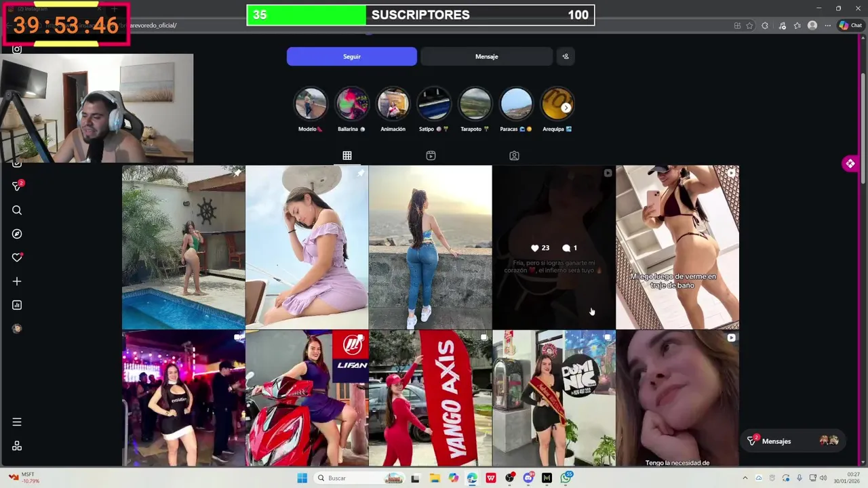
Task: Open the dashboard chart icon in sidebar
Action: [17, 305]
